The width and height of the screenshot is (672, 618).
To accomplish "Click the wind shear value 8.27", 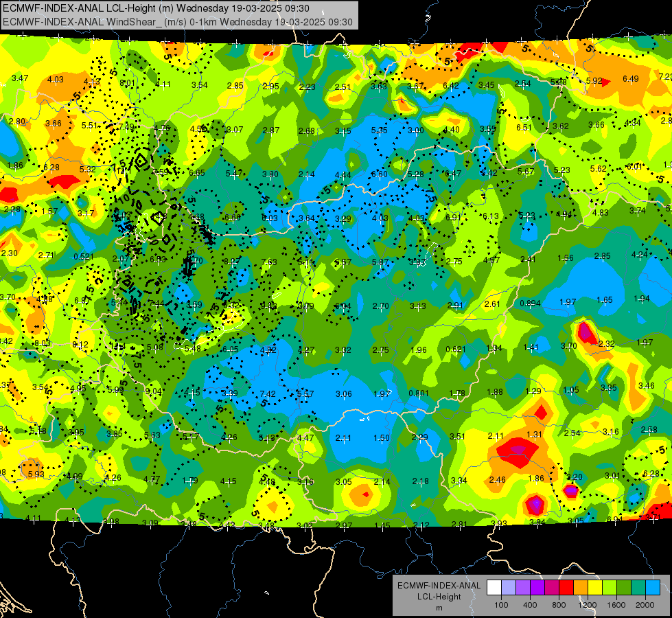I will 232,261.
